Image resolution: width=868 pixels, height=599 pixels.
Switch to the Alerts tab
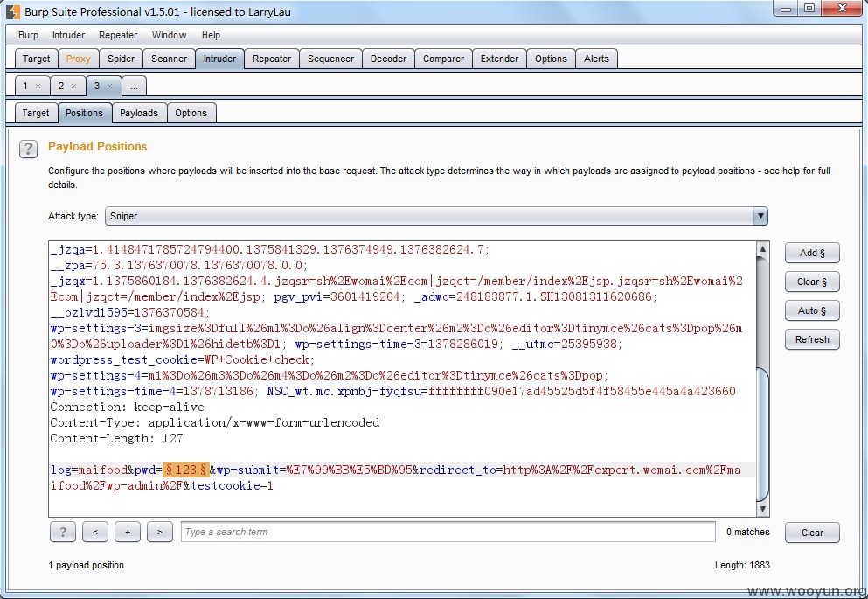(596, 59)
